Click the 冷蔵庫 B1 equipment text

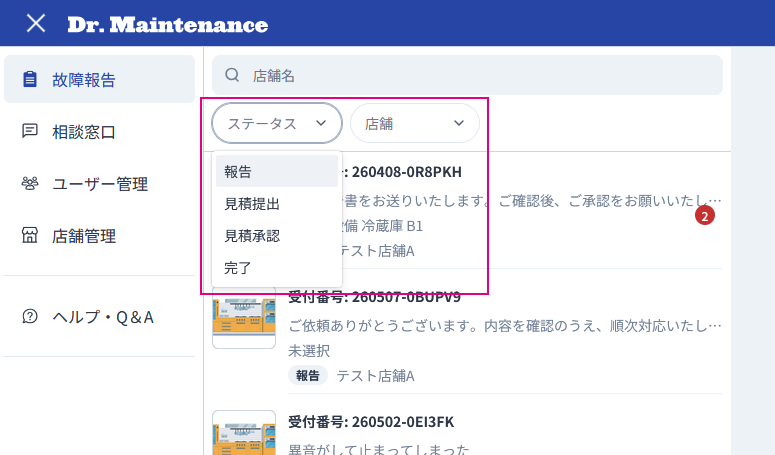pos(392,226)
